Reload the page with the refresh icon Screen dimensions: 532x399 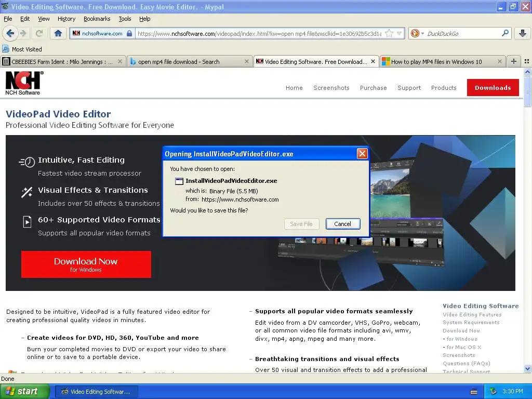[x=39, y=33]
